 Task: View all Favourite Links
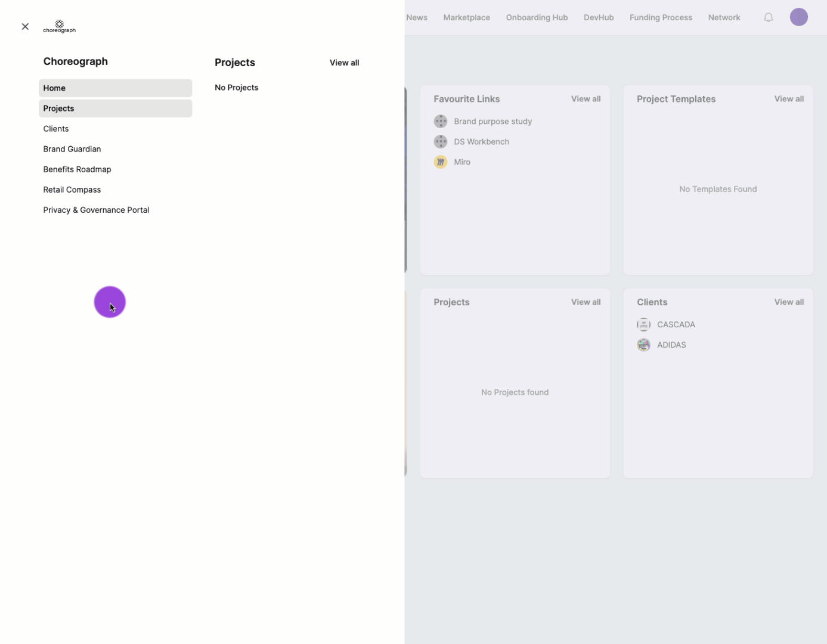[586, 99]
